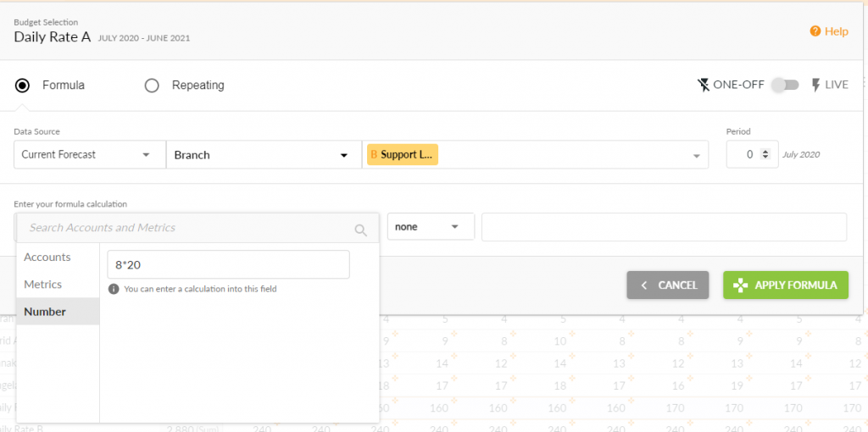This screenshot has width=868, height=432.
Task: Click the info icon below the number field
Action: pyautogui.click(x=114, y=289)
